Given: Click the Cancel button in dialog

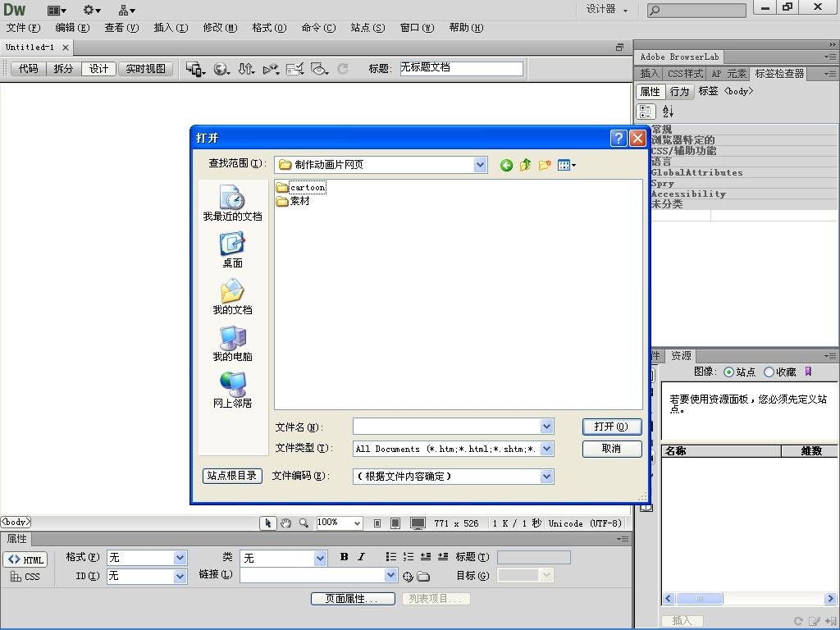Looking at the screenshot, I should [612, 449].
